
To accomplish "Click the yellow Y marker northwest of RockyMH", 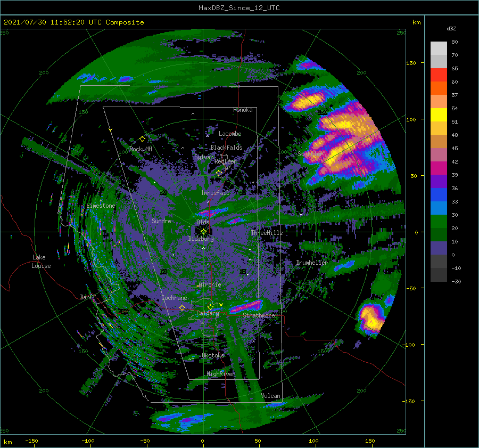I will [x=111, y=130].
